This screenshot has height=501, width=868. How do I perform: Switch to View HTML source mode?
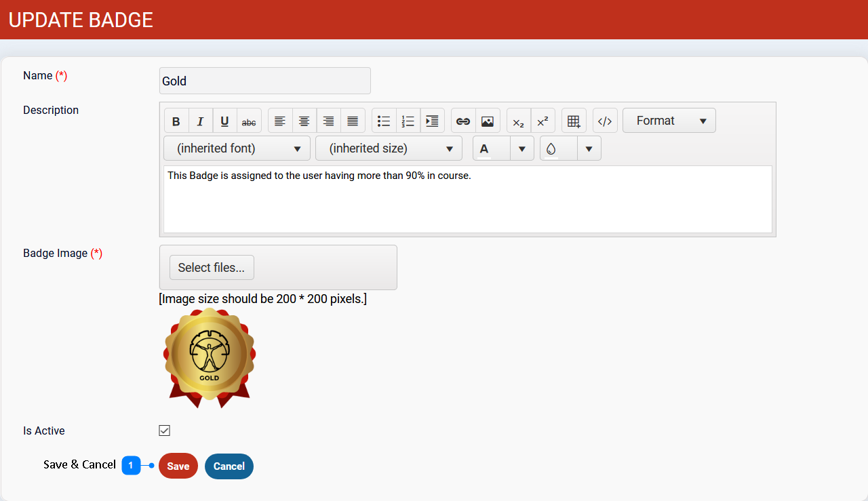(x=605, y=121)
